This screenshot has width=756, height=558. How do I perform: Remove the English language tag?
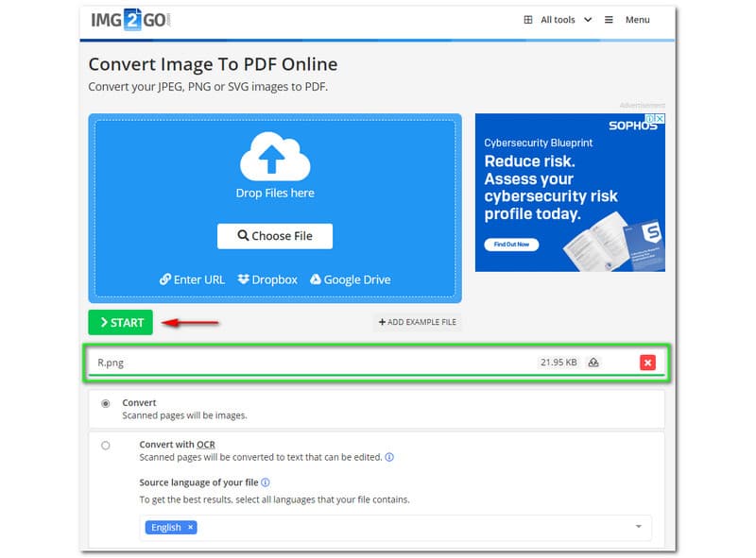tap(191, 527)
